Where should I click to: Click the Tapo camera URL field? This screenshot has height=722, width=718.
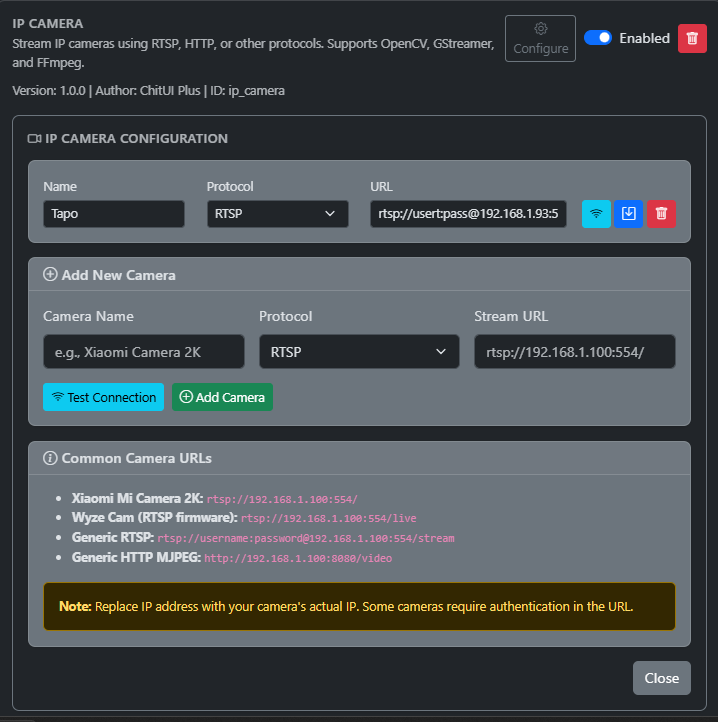pos(469,214)
